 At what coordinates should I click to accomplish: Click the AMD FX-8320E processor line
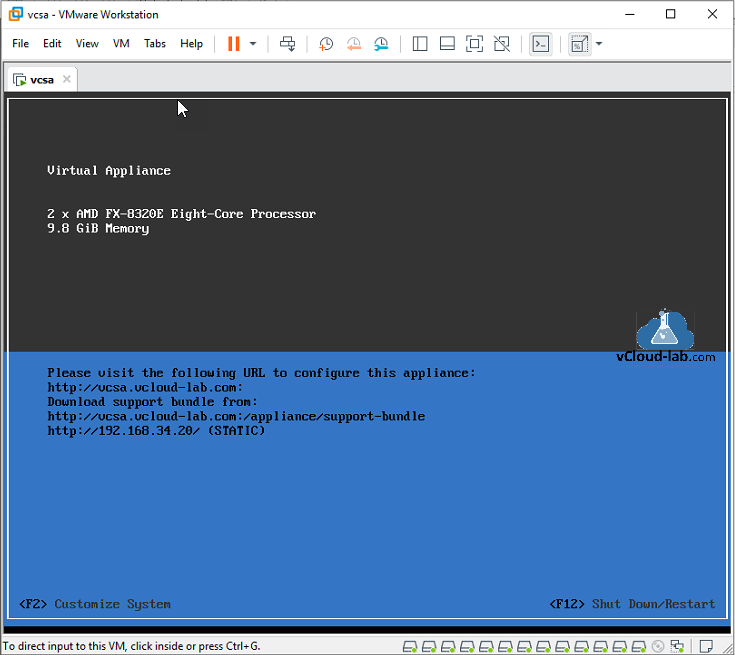[181, 214]
